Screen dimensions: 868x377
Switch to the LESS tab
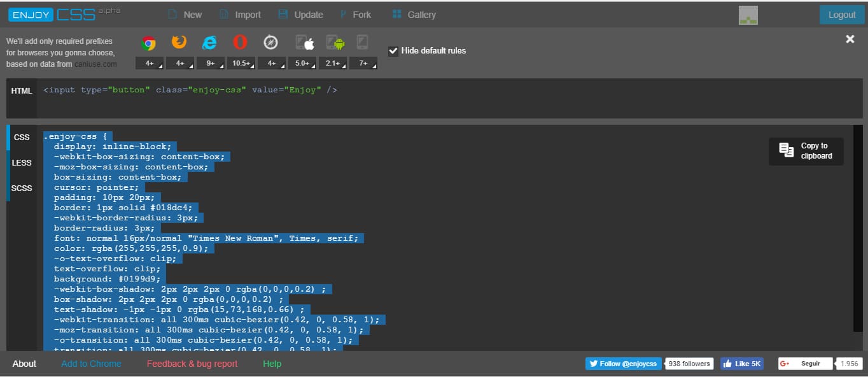click(x=21, y=162)
